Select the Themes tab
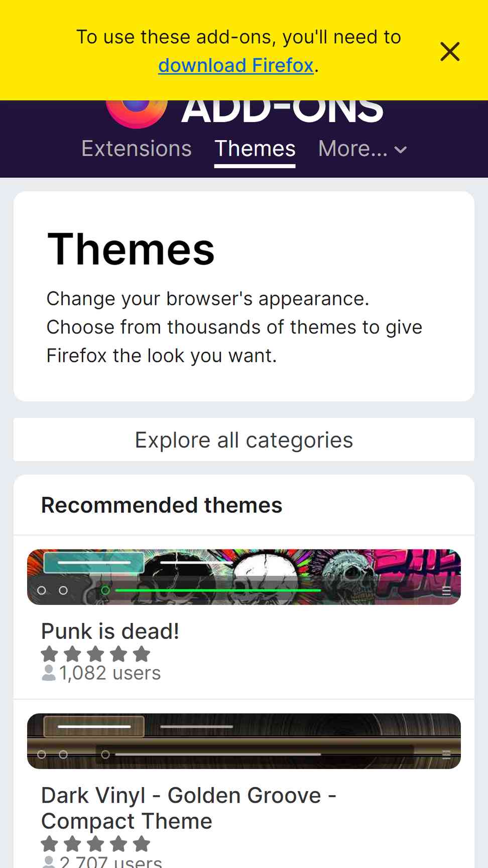 [255, 149]
